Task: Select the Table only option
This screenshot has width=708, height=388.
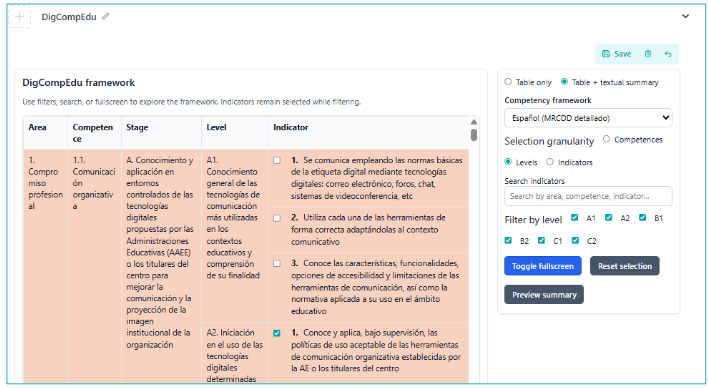Action: [508, 82]
